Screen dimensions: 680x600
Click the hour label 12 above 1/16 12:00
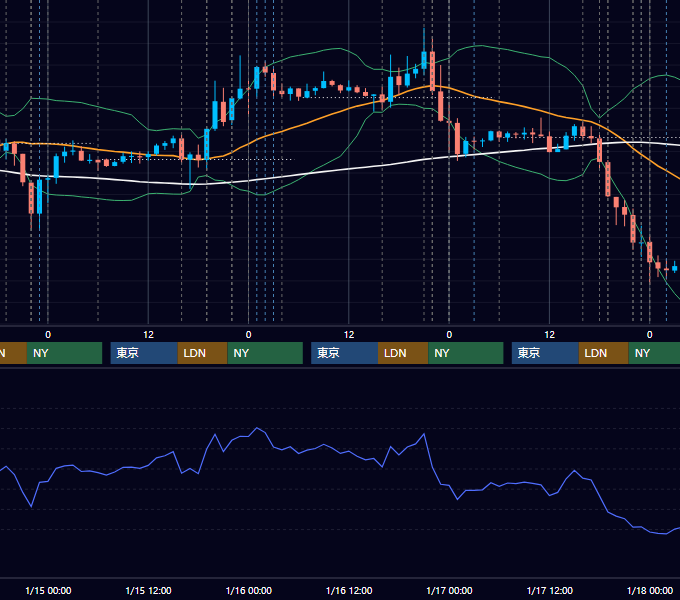coord(349,335)
